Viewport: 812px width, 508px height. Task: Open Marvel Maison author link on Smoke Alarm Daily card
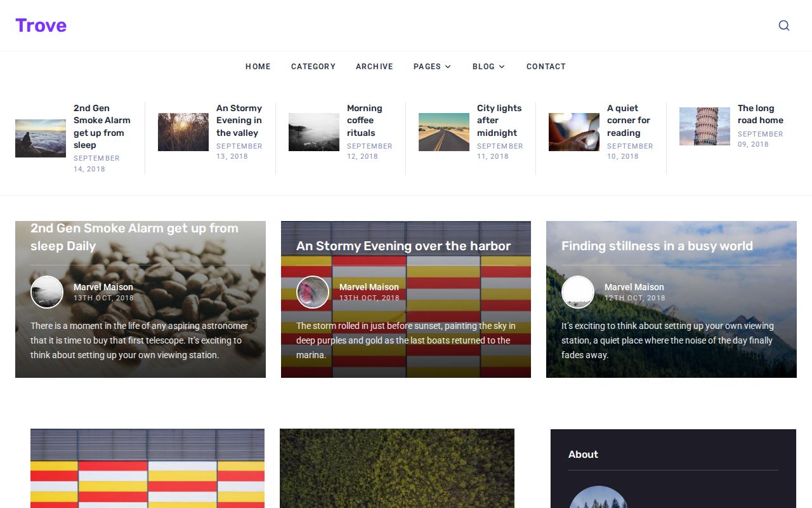coord(103,287)
